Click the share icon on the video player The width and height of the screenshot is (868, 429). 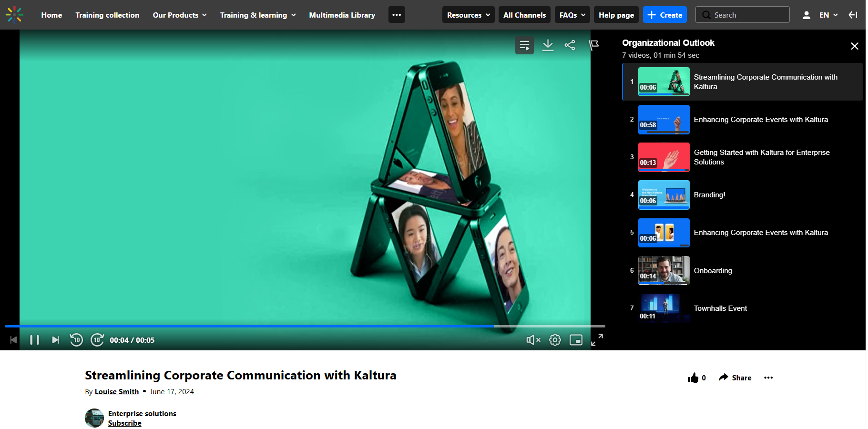570,45
